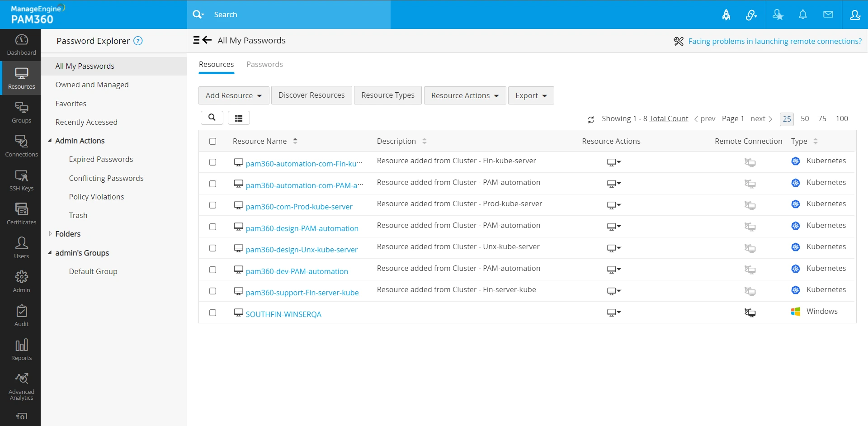Open the Advanced Analytics sidebar icon
Image resolution: width=868 pixels, height=426 pixels.
click(x=21, y=387)
